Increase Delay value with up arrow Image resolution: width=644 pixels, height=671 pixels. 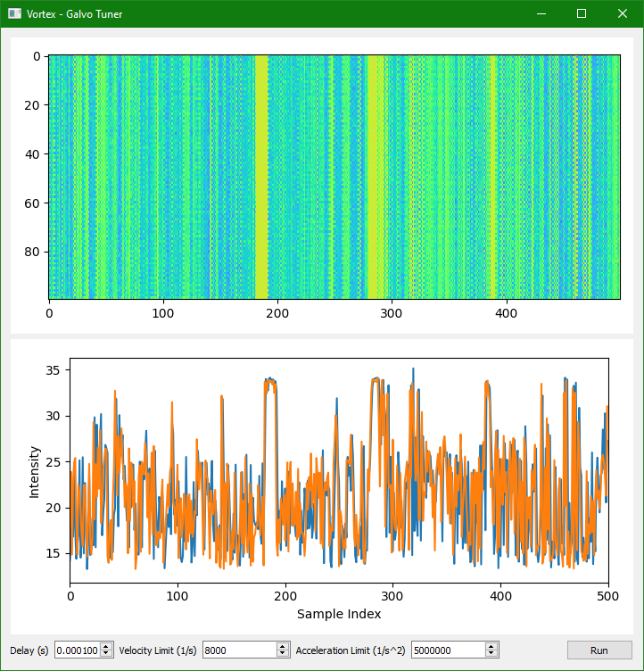coord(106,647)
